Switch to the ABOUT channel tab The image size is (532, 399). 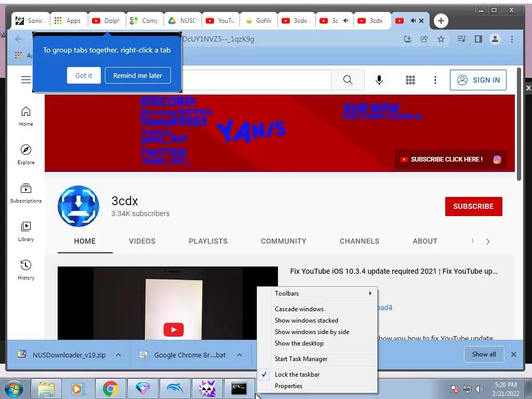425,241
